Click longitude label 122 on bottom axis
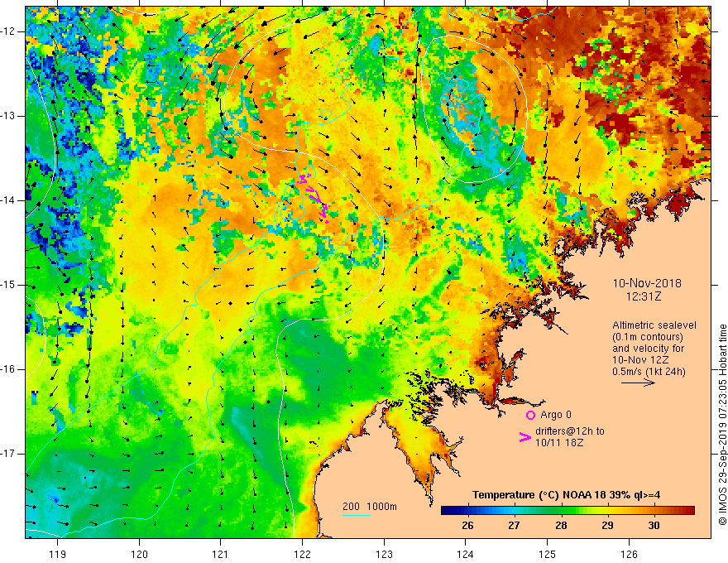Screen dimensions: 728x563 [x=302, y=554]
